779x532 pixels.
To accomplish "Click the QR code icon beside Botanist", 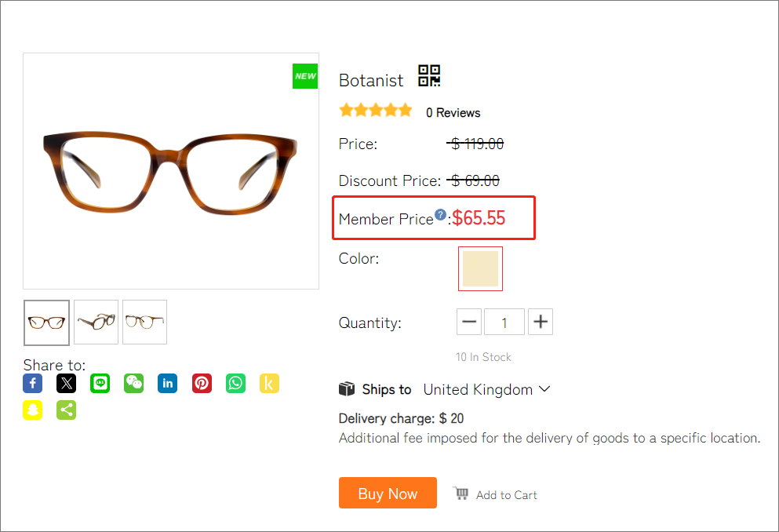I will (429, 76).
